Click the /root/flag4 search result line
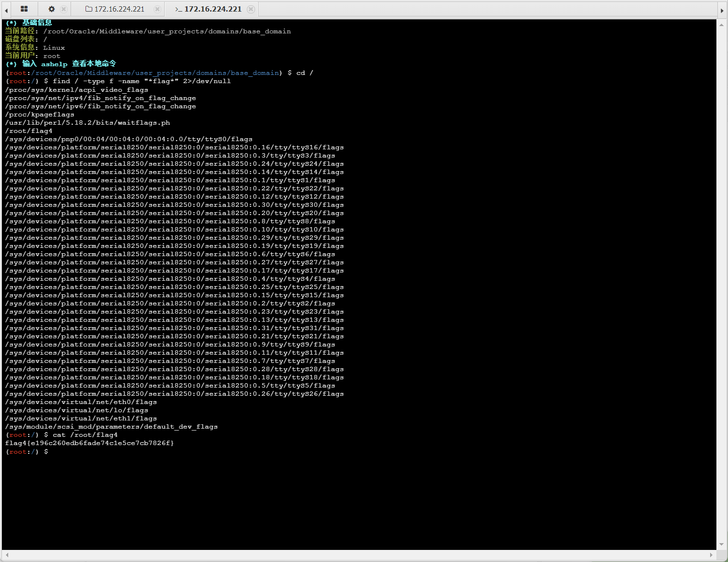This screenshot has width=728, height=562. point(29,131)
